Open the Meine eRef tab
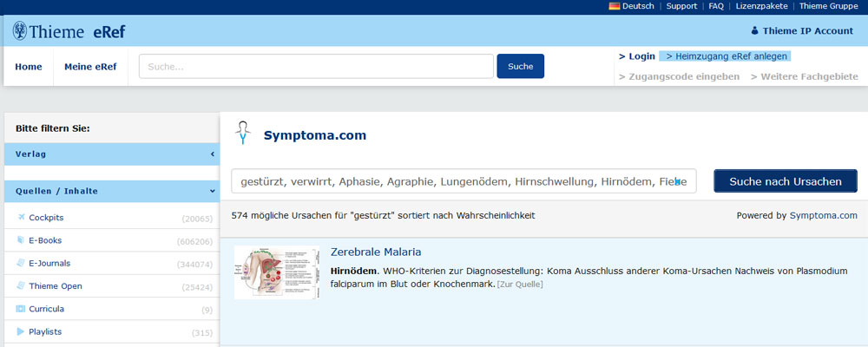This screenshot has width=868, height=347. pos(90,67)
